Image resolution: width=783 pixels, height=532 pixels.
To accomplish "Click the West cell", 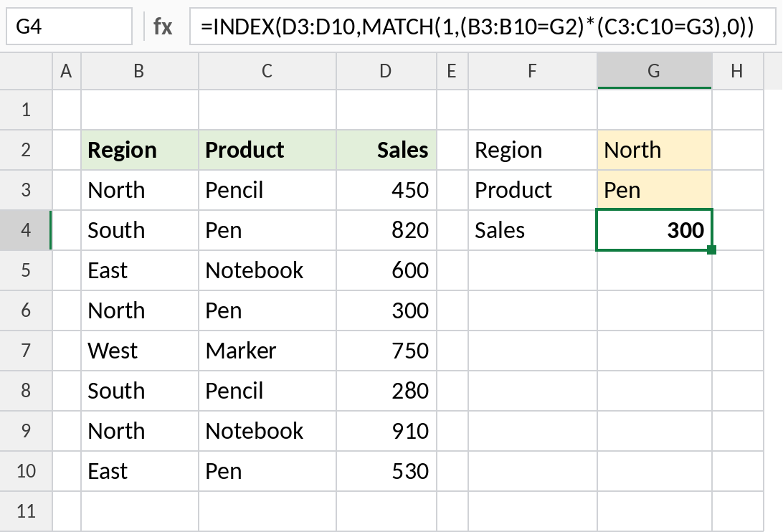I will point(139,351).
